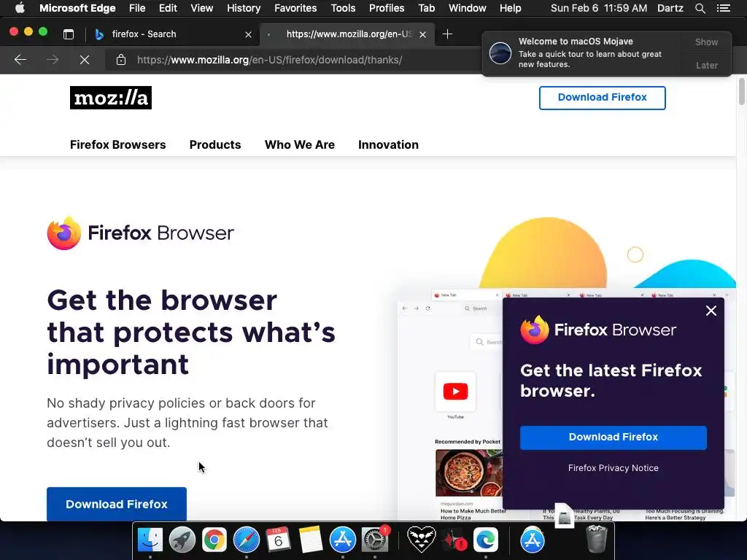Open Calendar from the dock

278,540
